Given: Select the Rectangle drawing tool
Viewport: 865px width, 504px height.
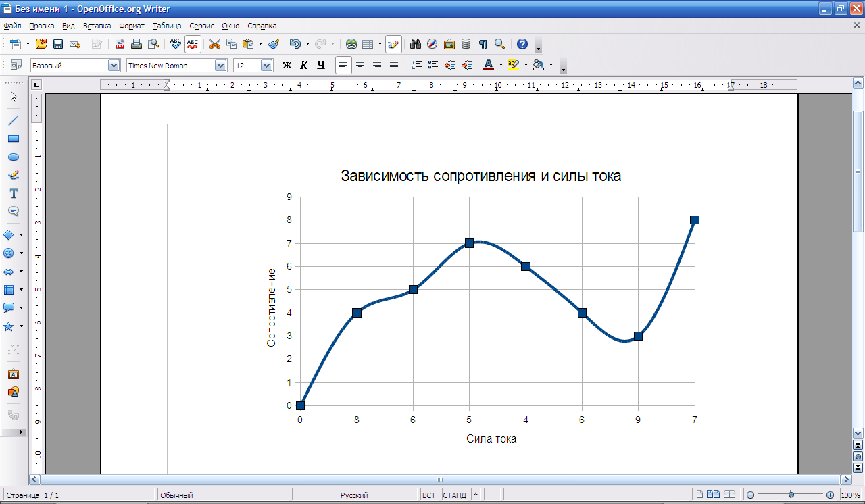Looking at the screenshot, I should (x=13, y=138).
